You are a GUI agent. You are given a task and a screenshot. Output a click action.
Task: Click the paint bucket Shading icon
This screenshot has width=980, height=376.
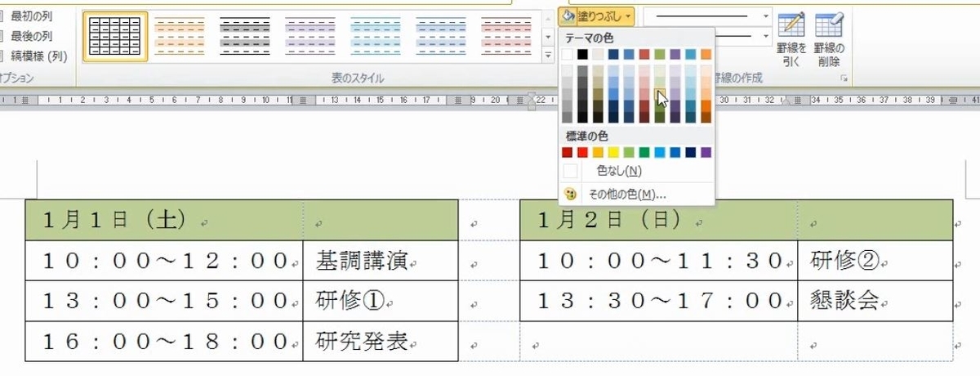coord(568,15)
